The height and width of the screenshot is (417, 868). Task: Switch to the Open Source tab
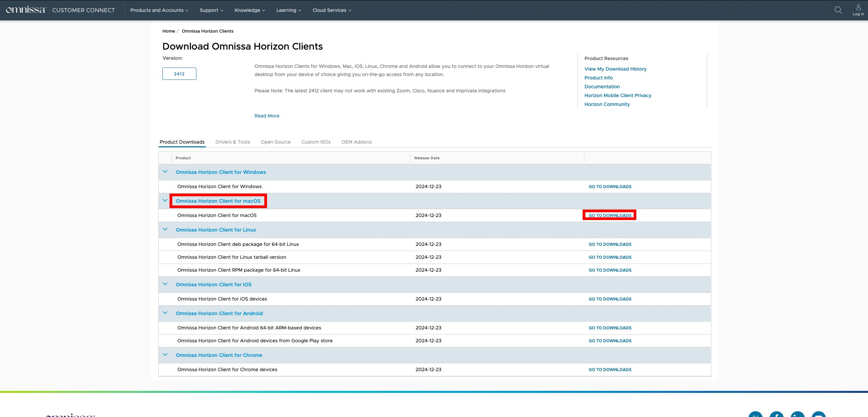276,142
